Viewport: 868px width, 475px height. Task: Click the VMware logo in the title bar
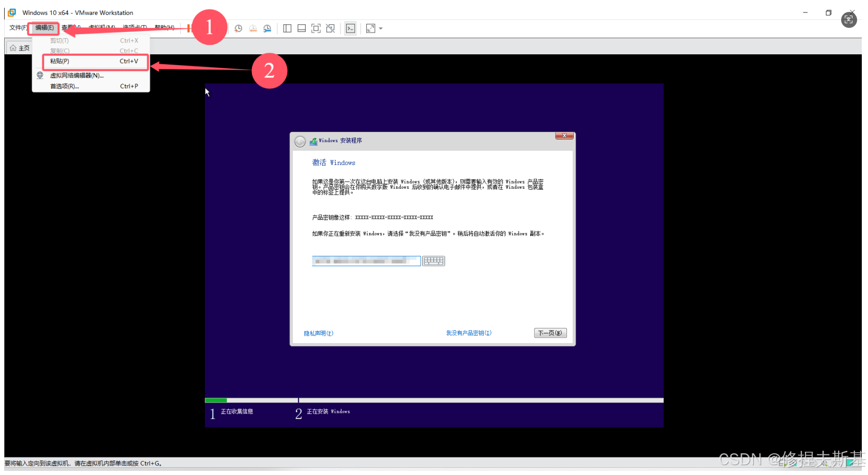(11, 12)
